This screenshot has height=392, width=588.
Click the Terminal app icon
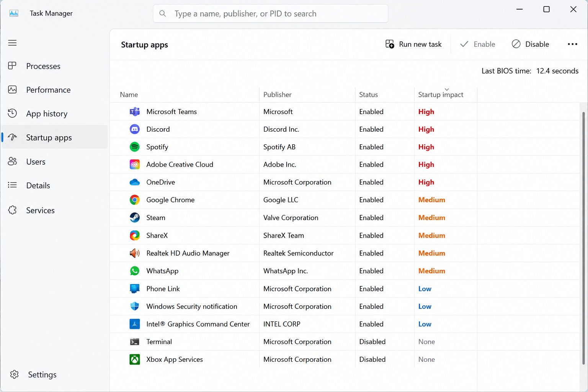tap(135, 342)
